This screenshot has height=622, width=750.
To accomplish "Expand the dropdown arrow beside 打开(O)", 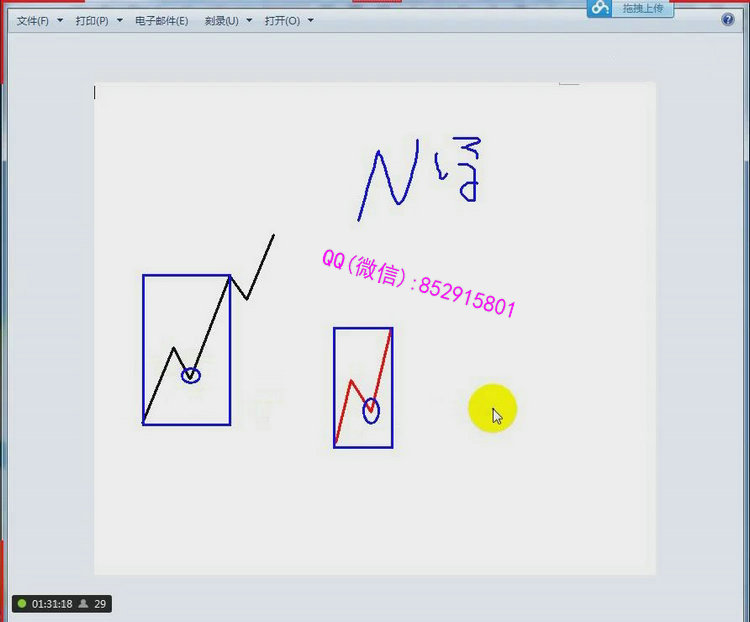I will coord(310,21).
